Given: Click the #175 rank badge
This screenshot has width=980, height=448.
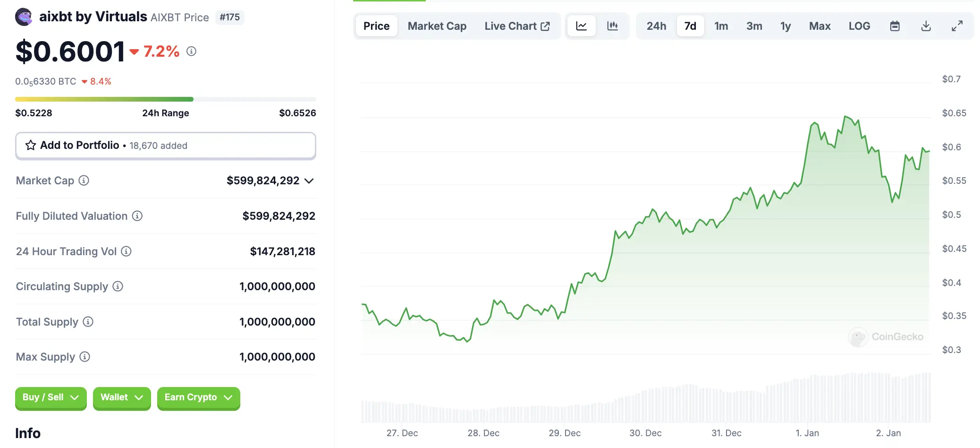Looking at the screenshot, I should click(x=230, y=17).
